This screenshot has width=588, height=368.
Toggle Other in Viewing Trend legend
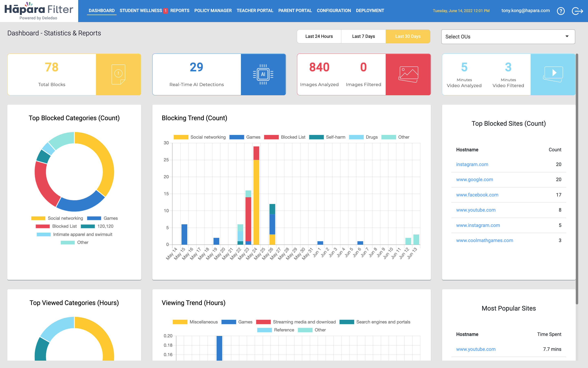tap(312, 330)
